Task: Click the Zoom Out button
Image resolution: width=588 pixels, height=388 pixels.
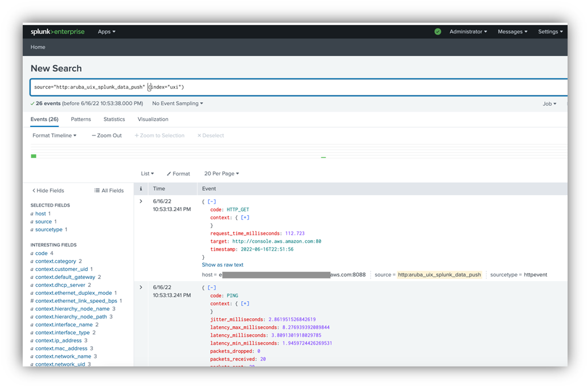Action: [107, 135]
